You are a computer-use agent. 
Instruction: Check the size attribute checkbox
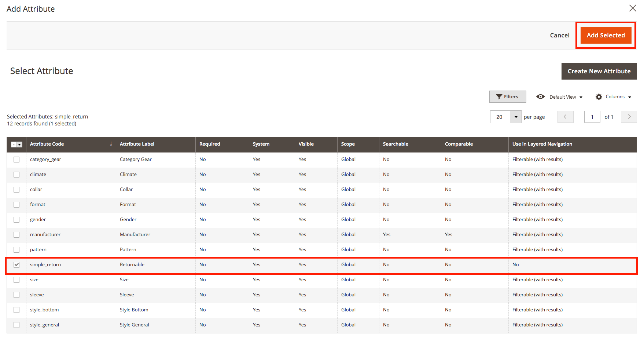tap(16, 280)
